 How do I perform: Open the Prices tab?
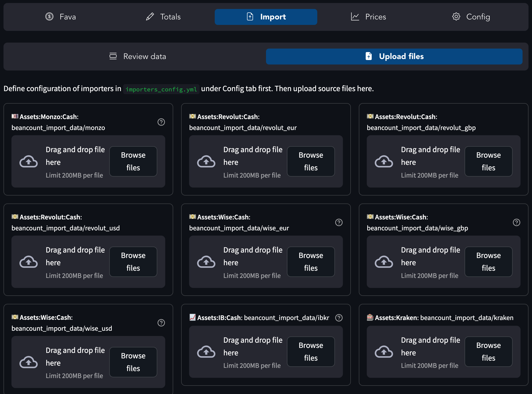point(368,17)
